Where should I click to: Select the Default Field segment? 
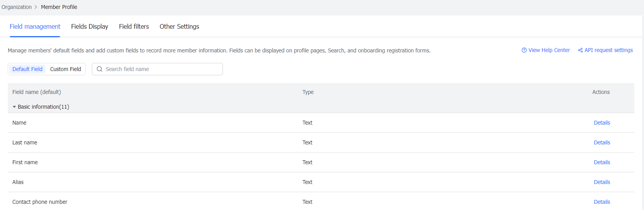click(x=28, y=69)
